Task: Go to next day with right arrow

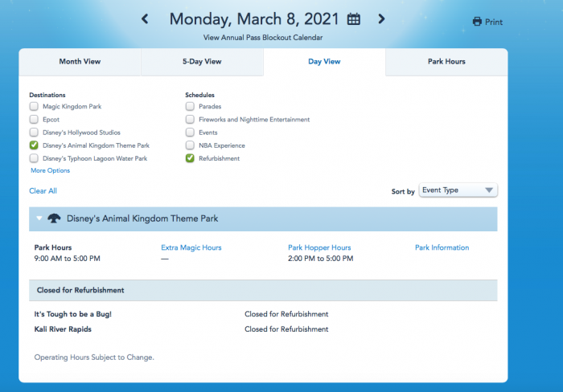Action: (381, 18)
